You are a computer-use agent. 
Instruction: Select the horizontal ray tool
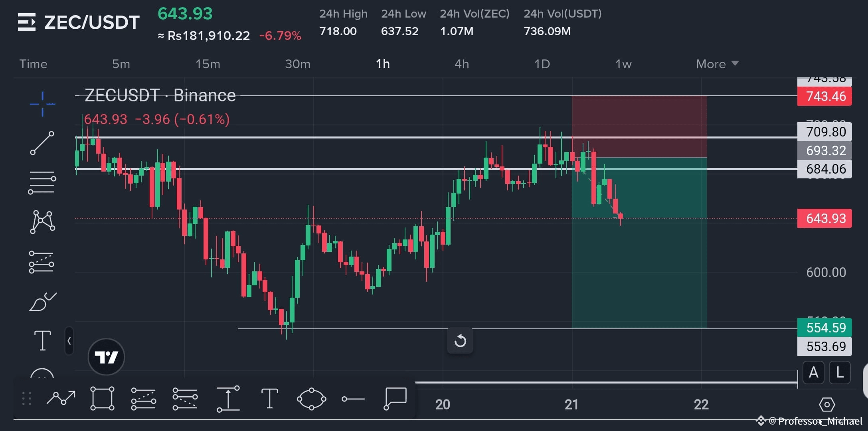point(353,399)
